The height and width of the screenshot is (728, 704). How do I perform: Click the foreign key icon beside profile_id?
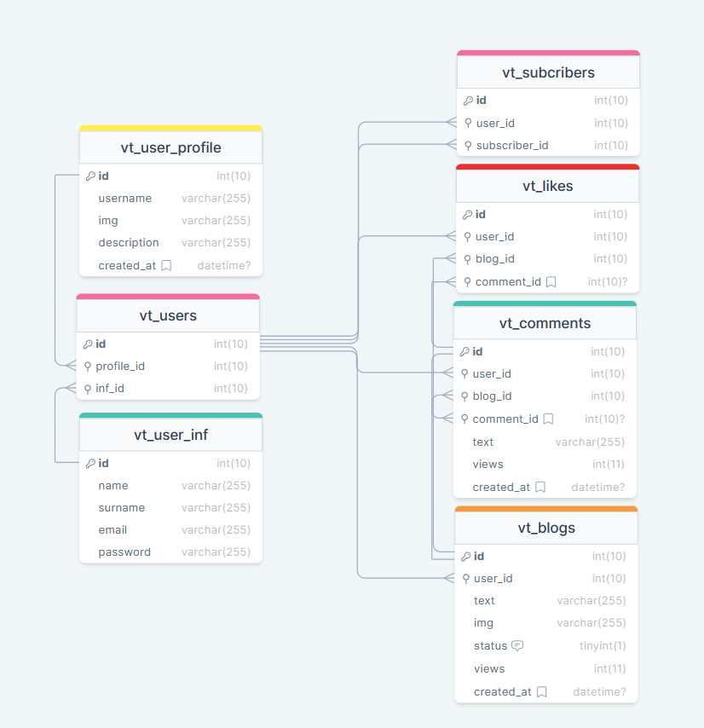(88, 367)
